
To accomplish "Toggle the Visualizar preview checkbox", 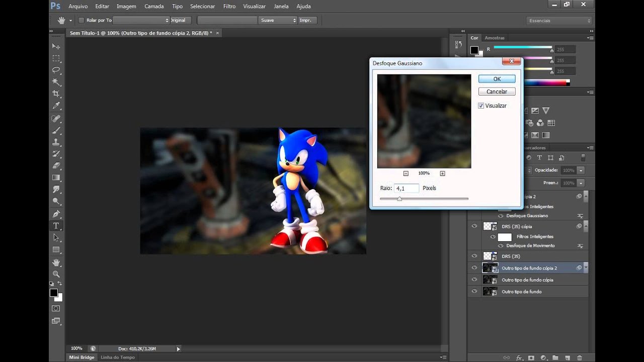I will [x=481, y=106].
